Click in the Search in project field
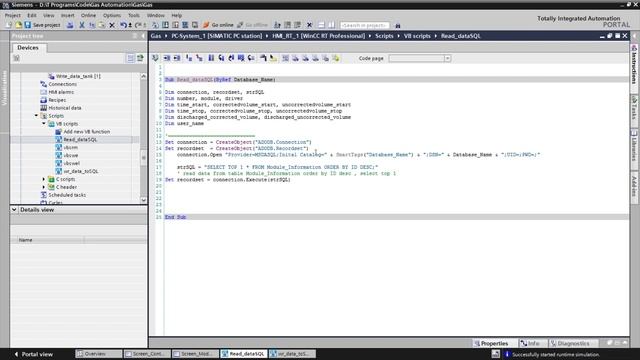This screenshot has height=360, width=640. 364,25
